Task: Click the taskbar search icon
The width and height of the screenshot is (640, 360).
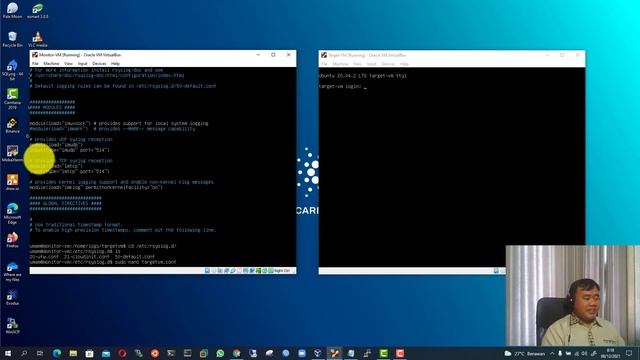Action: pyautogui.click(x=24, y=353)
